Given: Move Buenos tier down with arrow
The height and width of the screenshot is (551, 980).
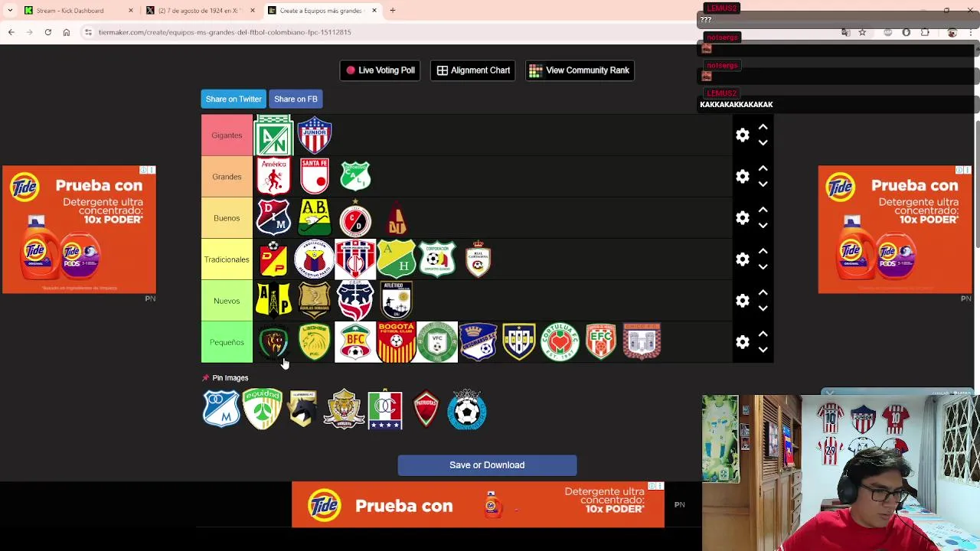Looking at the screenshot, I should click(763, 226).
